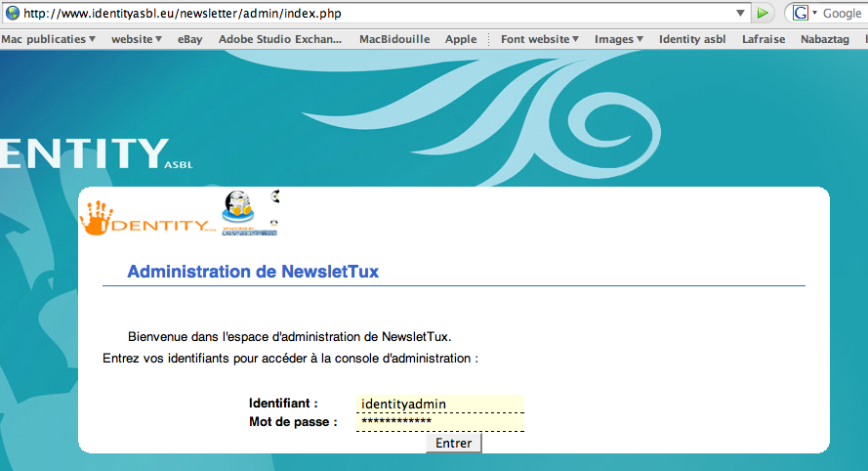The width and height of the screenshot is (868, 471).
Task: Click the globe site icon in the address bar
Action: click(x=12, y=13)
